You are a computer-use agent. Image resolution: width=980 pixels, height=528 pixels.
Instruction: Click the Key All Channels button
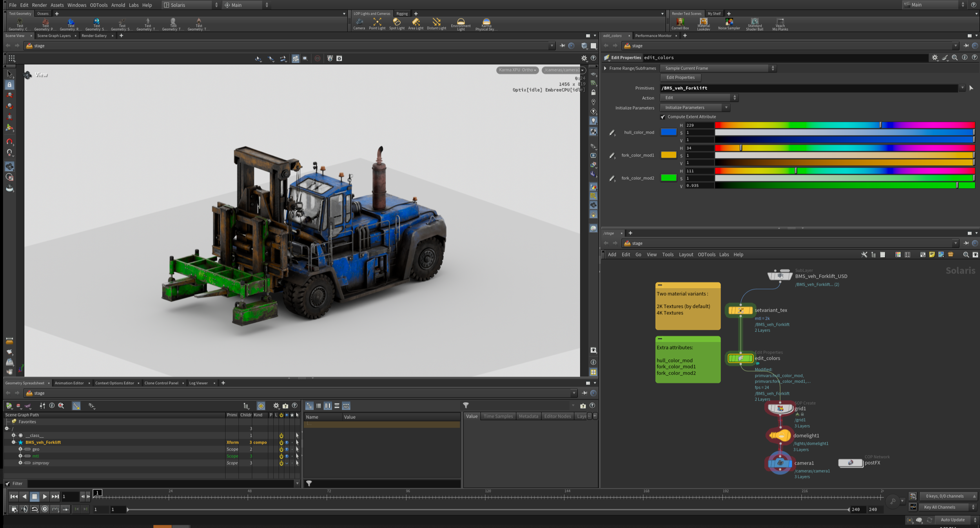tap(939, 507)
